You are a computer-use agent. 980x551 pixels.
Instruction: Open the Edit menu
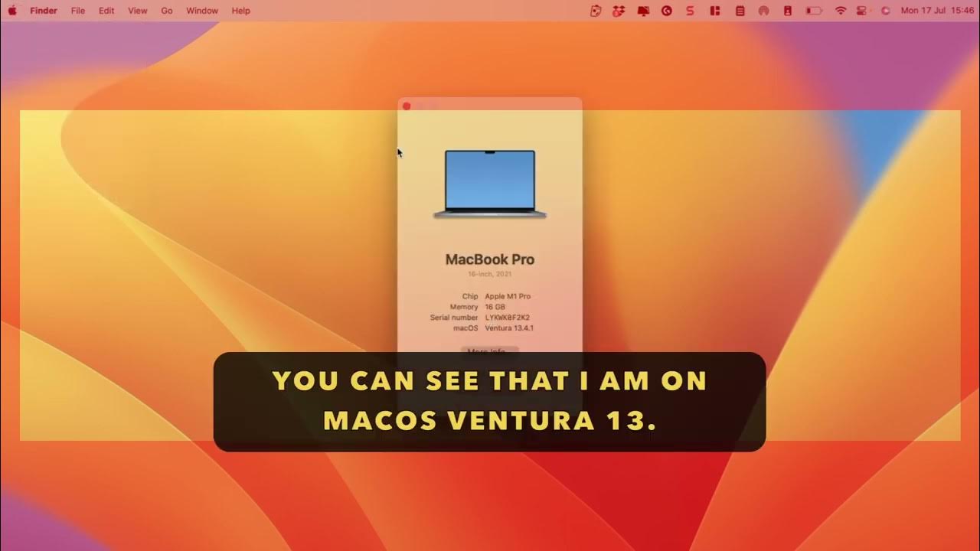coord(106,11)
